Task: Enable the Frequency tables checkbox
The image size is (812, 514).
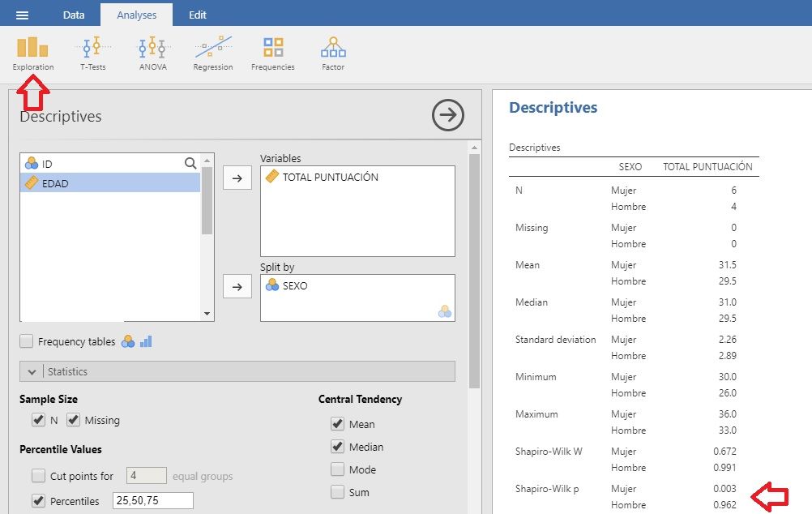Action: [x=27, y=342]
